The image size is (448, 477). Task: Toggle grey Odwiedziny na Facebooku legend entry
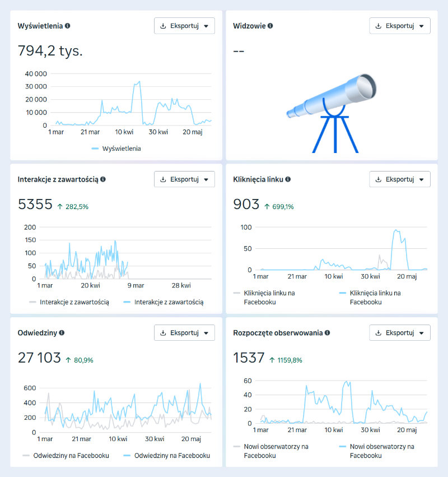tap(66, 455)
